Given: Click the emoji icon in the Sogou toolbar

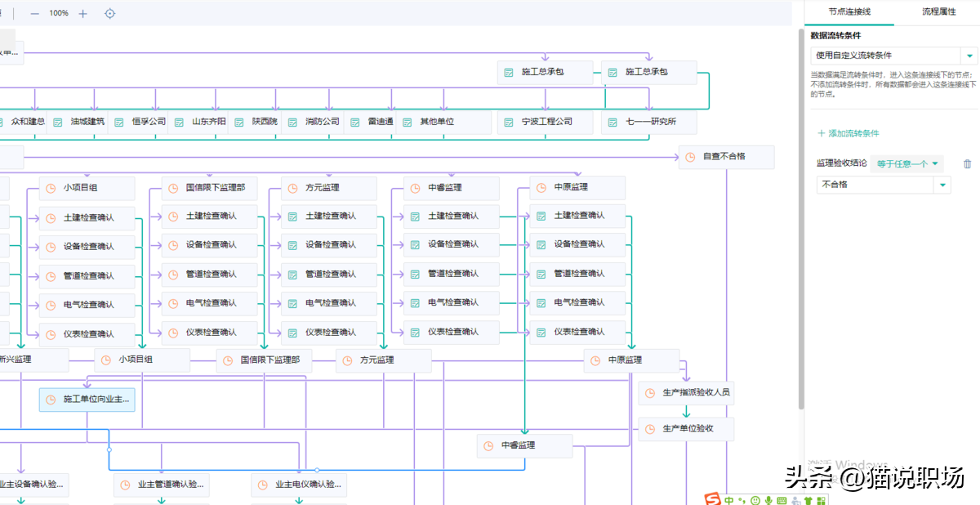Looking at the screenshot, I should click(755, 501).
